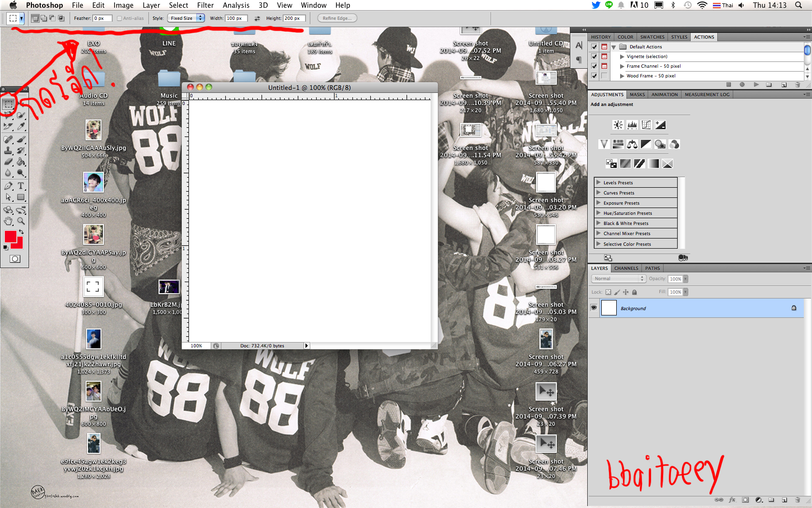The image size is (812, 508).
Task: Open the Masks panel tab
Action: point(637,95)
